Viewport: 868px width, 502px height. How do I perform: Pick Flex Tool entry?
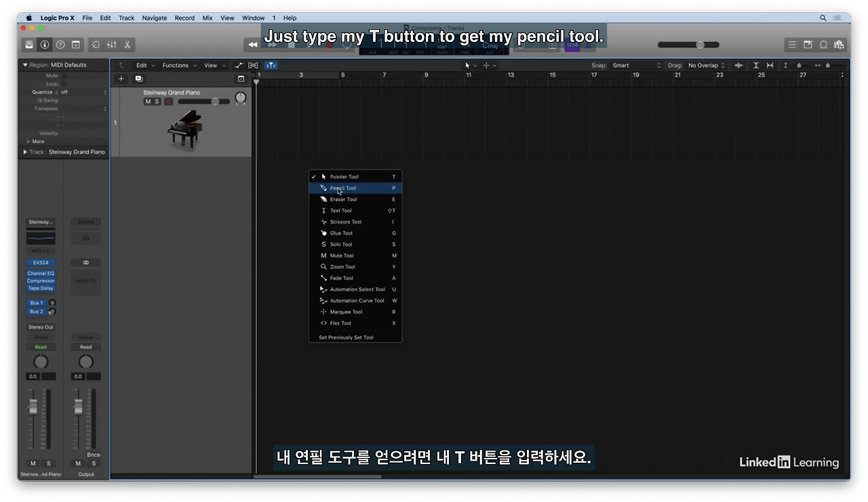(355, 323)
